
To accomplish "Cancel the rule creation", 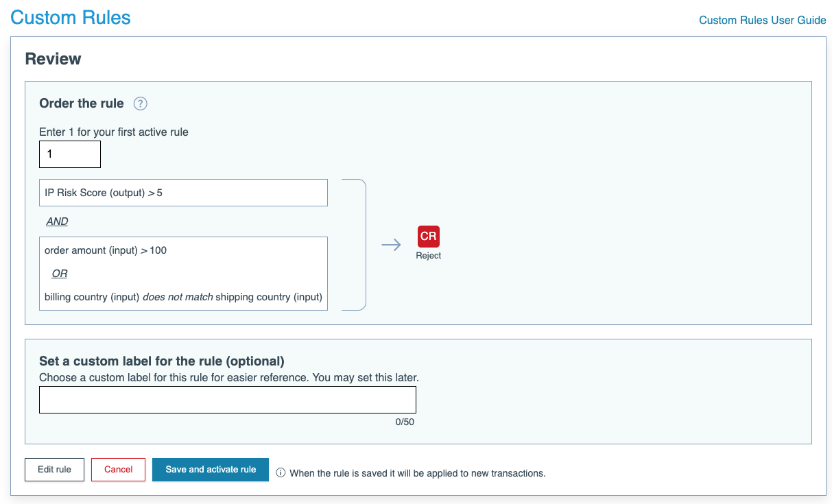I will pos(118,470).
